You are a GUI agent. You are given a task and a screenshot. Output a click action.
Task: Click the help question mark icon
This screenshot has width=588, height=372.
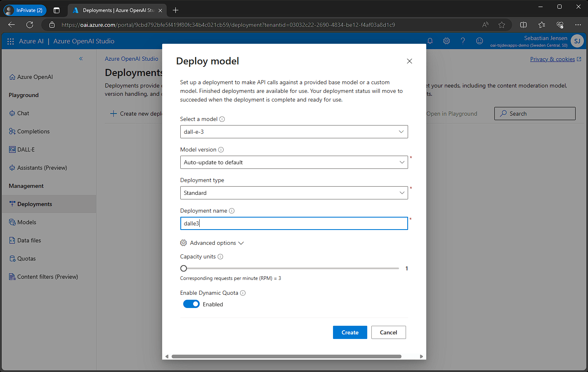tap(463, 41)
